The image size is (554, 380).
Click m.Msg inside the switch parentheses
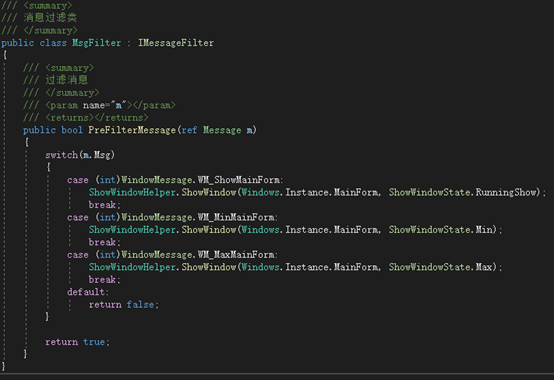[x=97, y=155]
